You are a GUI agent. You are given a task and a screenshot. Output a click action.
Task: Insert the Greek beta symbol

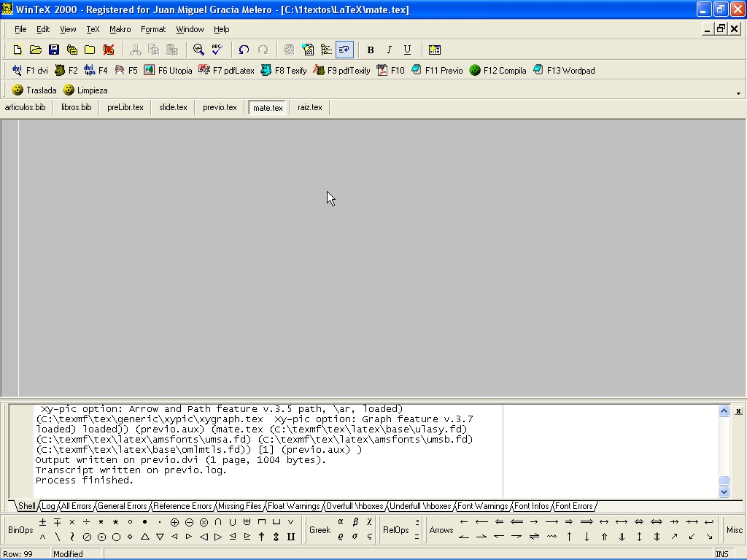click(355, 522)
